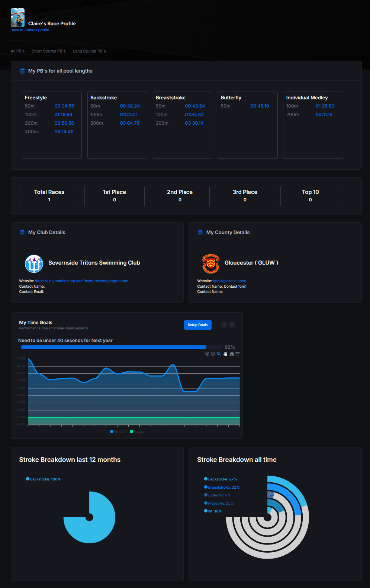
Task: Open the Severnside Tritons website link
Action: point(81,281)
